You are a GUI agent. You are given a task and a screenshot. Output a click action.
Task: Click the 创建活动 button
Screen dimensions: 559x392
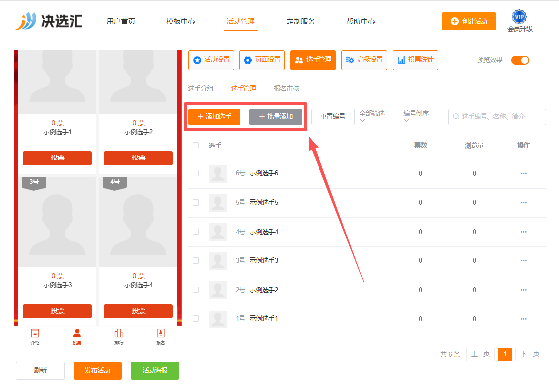pyautogui.click(x=469, y=21)
